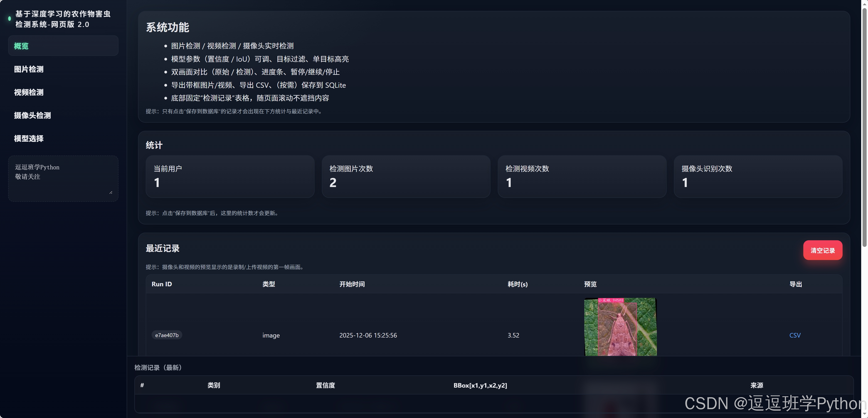Image resolution: width=868 pixels, height=418 pixels.
Task: Open the 模型选择 page
Action: (29, 138)
